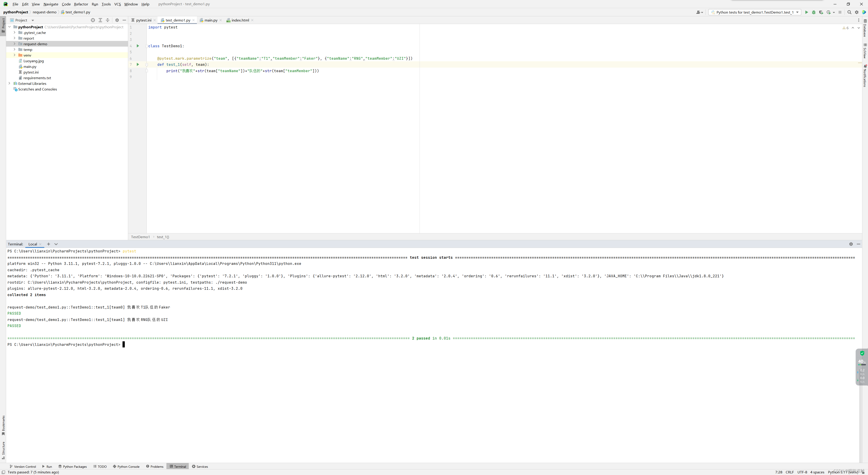The image size is (868, 475).
Task: Go to next highlighted problem arrow
Action: 859,28
